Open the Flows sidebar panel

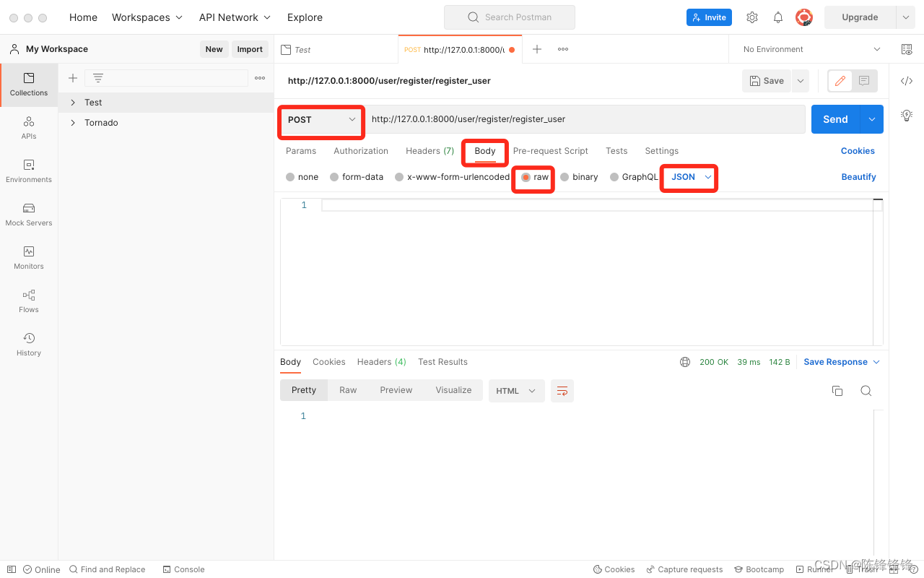coord(29,302)
